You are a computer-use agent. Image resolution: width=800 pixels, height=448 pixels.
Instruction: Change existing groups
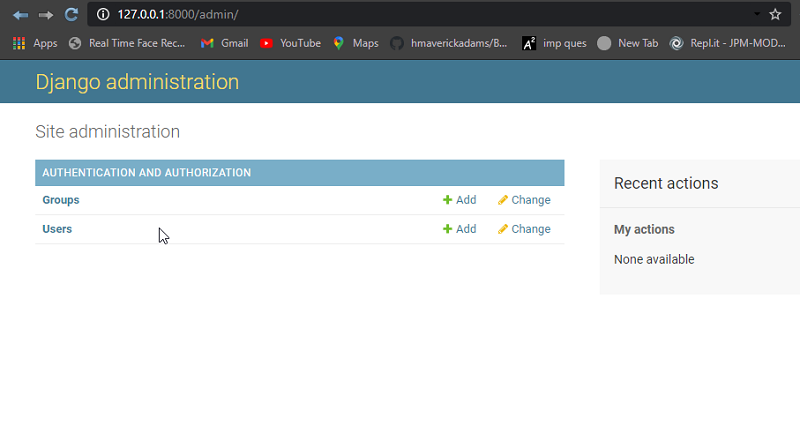[524, 200]
